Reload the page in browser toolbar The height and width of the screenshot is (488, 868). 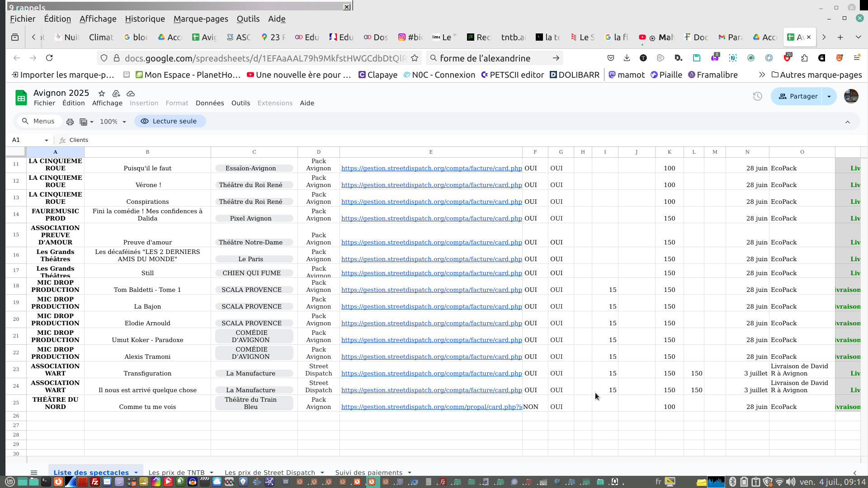(x=49, y=58)
